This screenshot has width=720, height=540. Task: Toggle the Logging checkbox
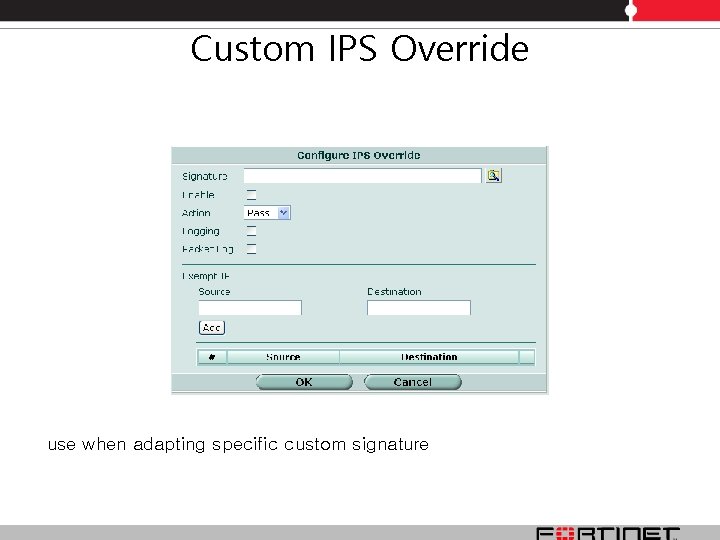[x=251, y=231]
